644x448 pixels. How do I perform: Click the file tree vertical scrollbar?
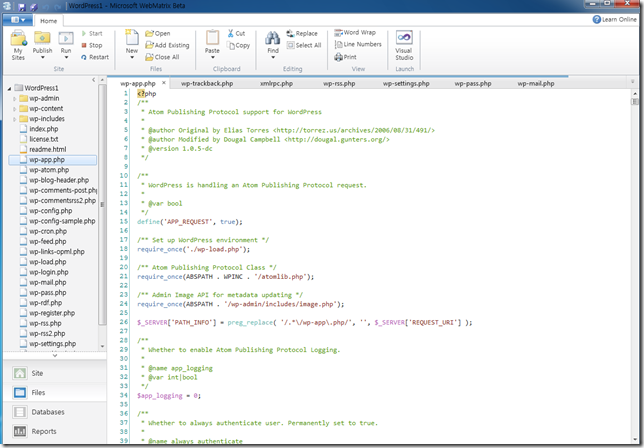pos(102,205)
